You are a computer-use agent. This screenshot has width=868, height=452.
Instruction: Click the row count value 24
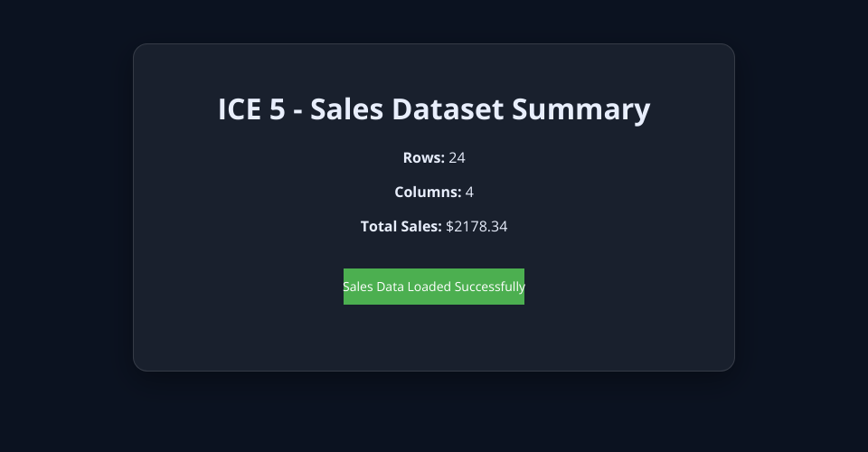click(x=457, y=158)
